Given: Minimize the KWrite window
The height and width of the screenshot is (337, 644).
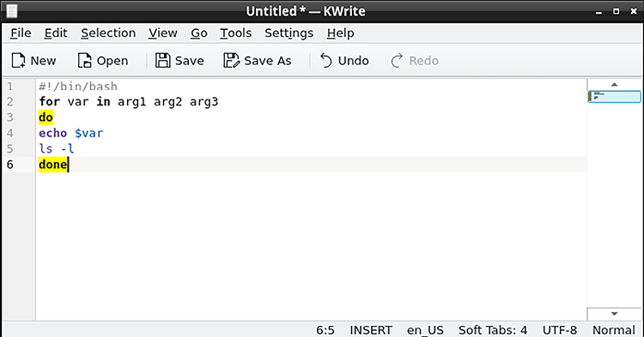Looking at the screenshot, I should tap(598, 12).
